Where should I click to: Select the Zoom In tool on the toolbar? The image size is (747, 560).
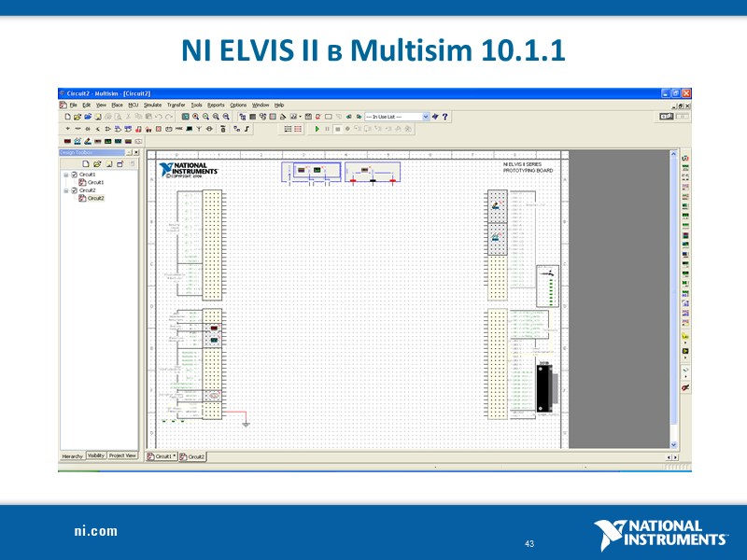click(x=195, y=119)
